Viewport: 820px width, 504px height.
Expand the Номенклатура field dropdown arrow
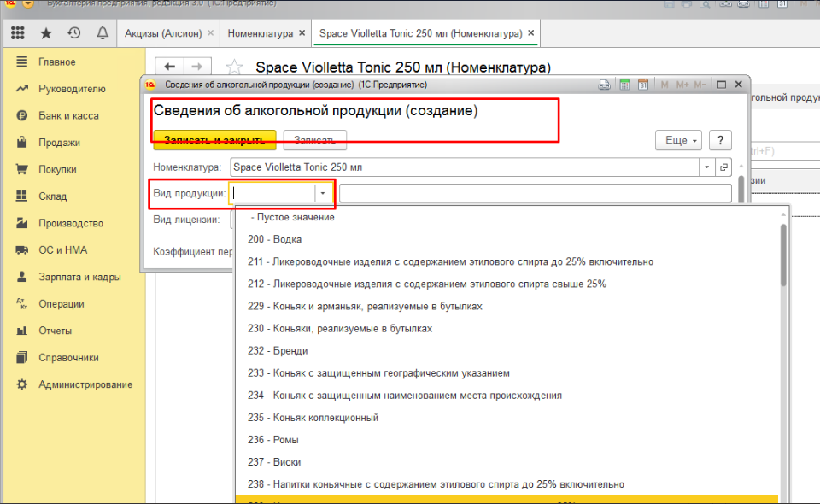[x=707, y=167]
